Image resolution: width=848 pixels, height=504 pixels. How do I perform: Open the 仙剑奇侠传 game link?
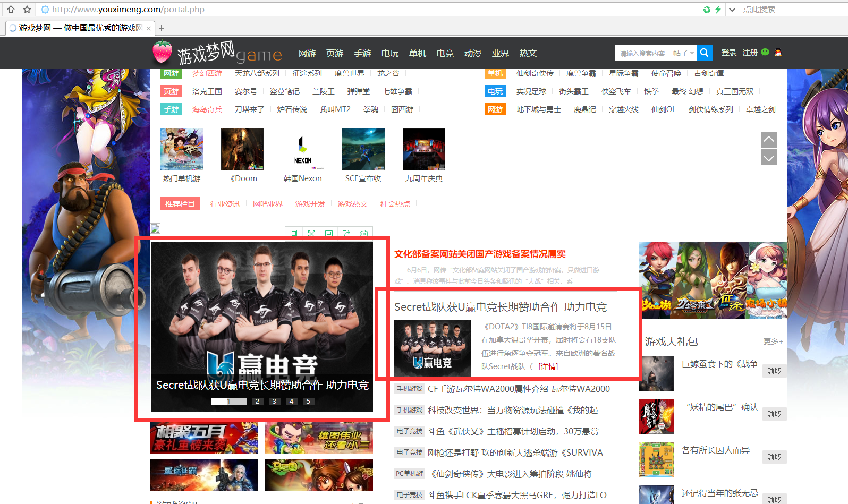click(535, 73)
